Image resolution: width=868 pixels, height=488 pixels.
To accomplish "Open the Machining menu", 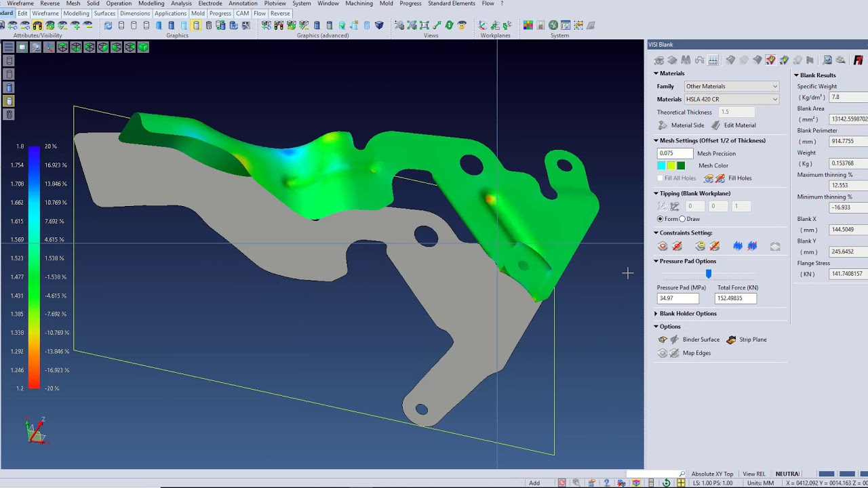I will (359, 3).
